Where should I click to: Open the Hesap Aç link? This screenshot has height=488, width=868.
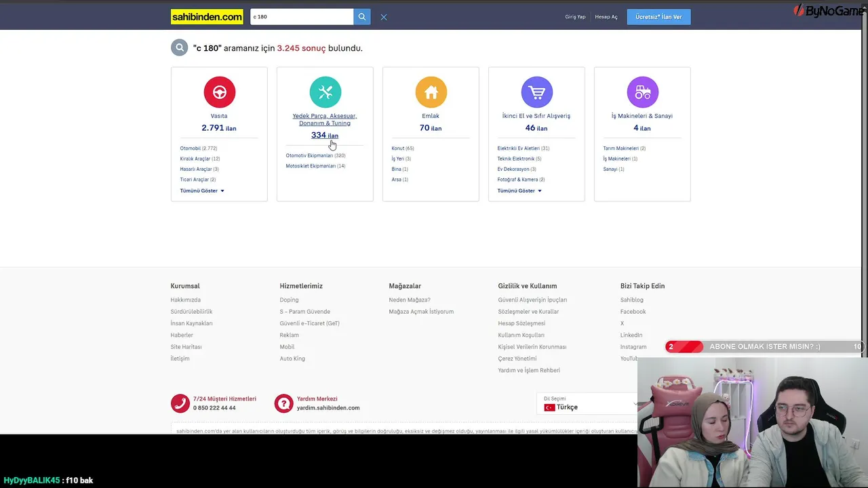point(606,17)
